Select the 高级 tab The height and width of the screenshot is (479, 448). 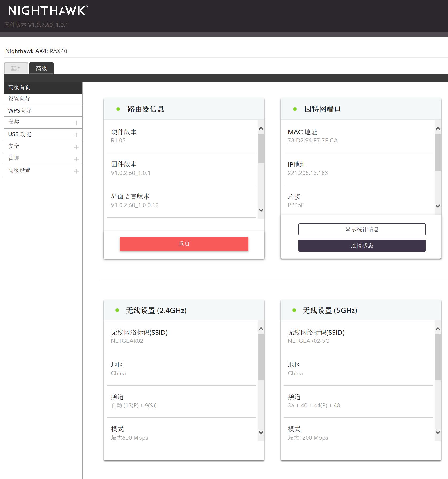tap(42, 68)
